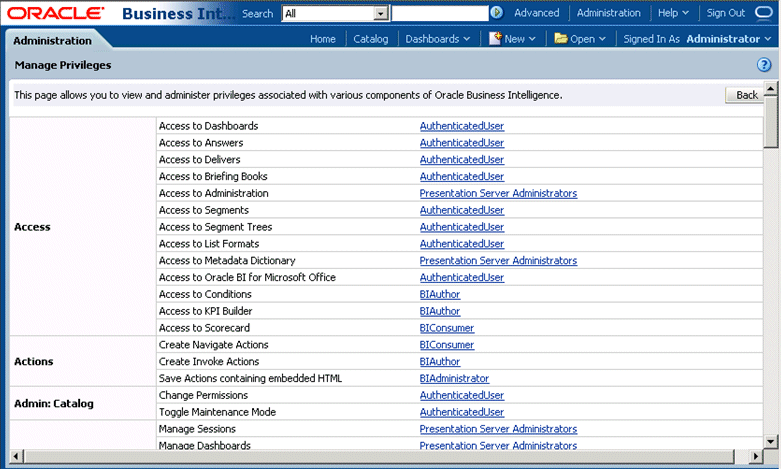
Task: Click Sign Out
Action: pos(726,13)
